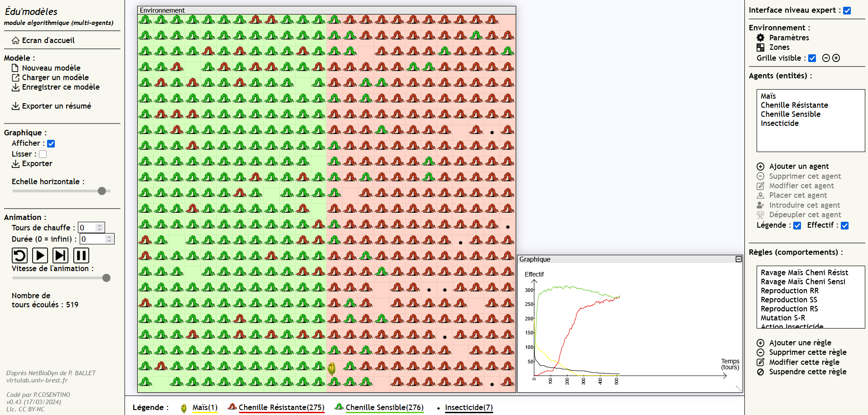Pause the animation
This screenshot has width=868, height=415.
[x=81, y=256]
